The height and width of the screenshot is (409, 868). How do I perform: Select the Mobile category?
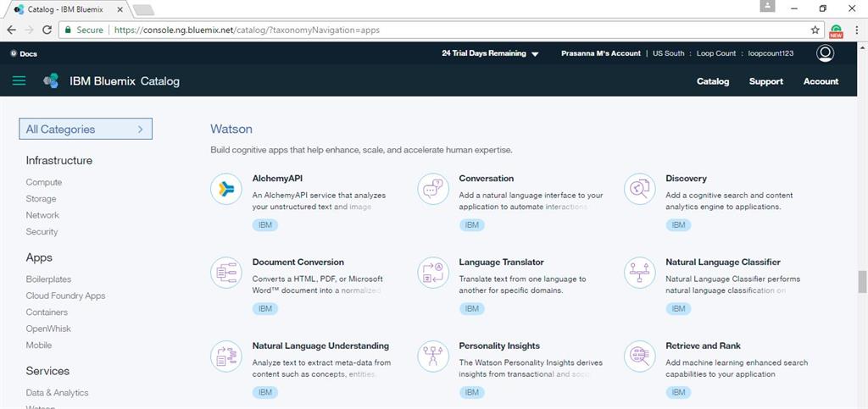coord(39,345)
